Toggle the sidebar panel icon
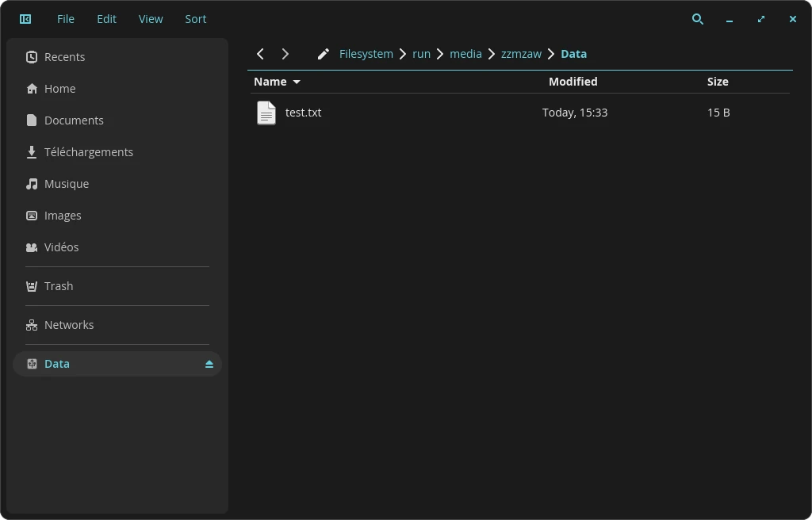This screenshot has height=520, width=812. (25, 19)
